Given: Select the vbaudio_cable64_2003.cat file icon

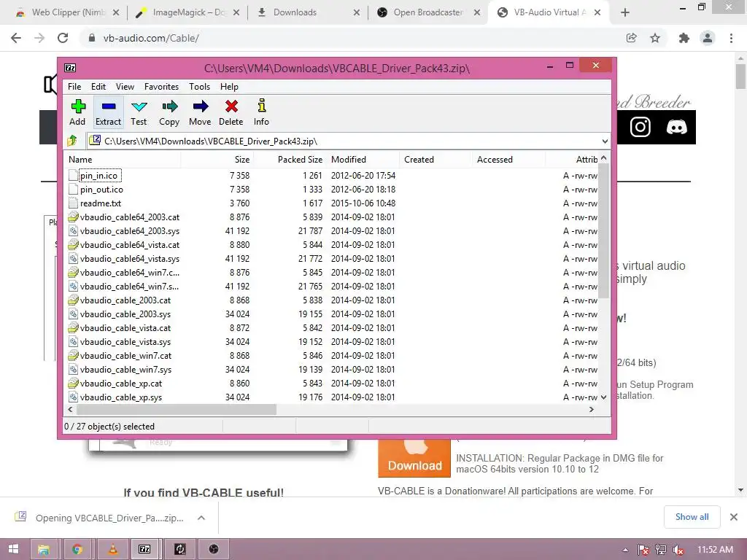Looking at the screenshot, I should click(73, 217).
